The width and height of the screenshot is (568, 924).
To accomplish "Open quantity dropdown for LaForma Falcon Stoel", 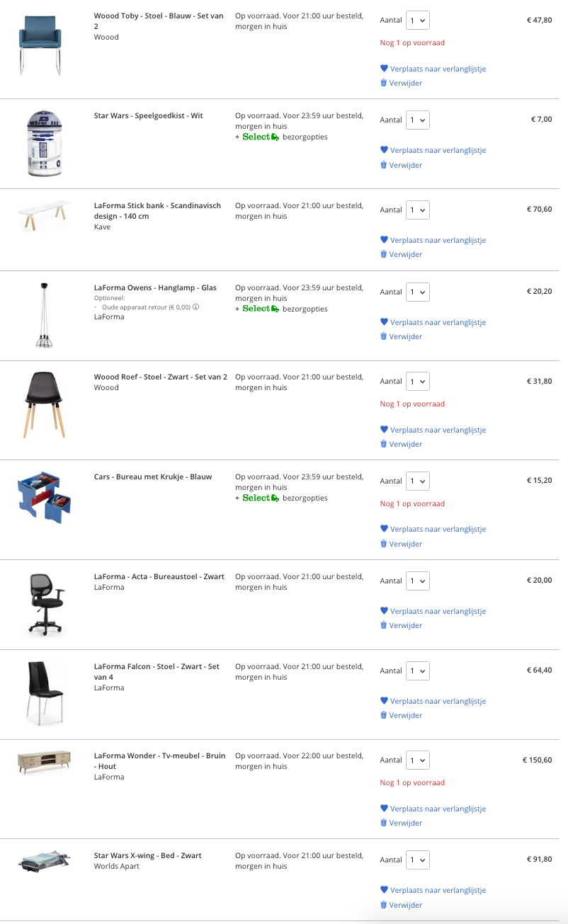I will coord(418,671).
